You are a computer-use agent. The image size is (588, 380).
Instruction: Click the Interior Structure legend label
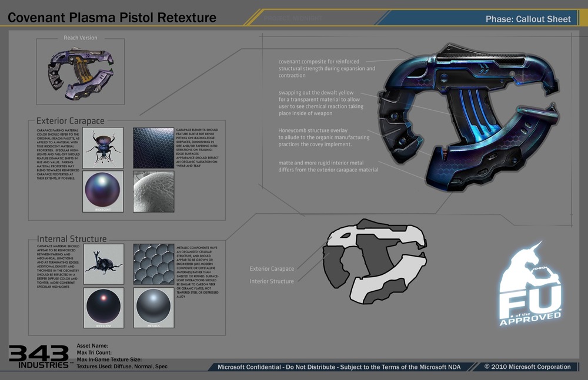pyautogui.click(x=272, y=281)
